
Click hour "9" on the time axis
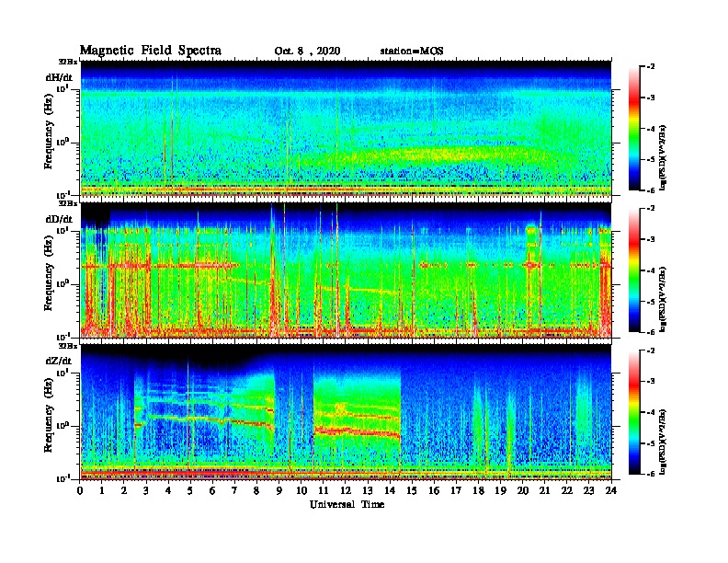coord(279,490)
